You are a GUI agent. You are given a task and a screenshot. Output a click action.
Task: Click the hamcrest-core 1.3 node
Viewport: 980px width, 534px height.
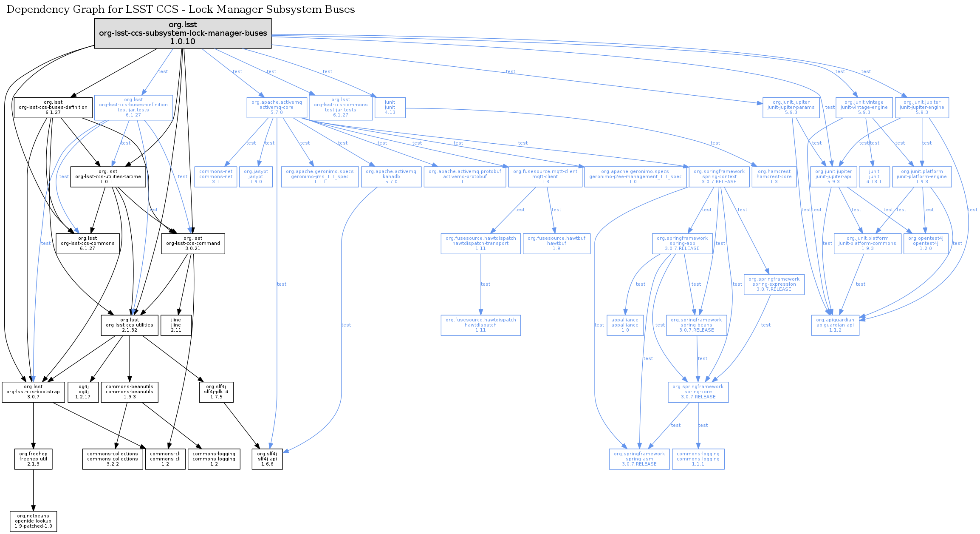click(774, 176)
